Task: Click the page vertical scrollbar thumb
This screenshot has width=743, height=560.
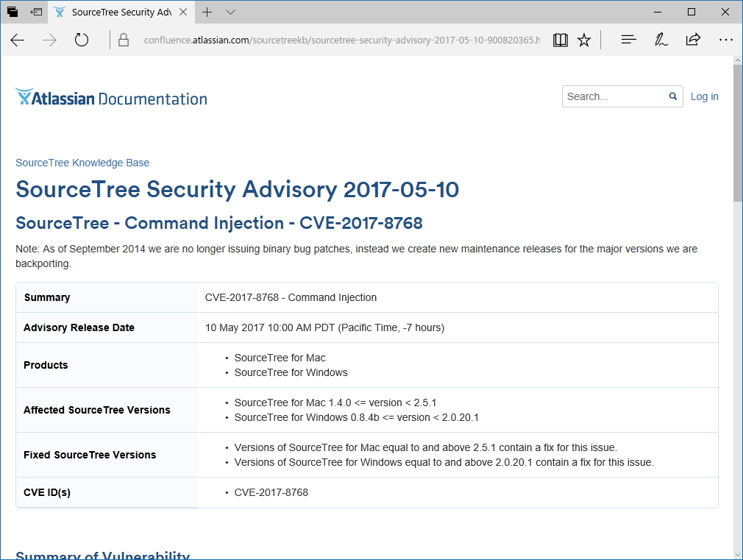Action: (x=738, y=133)
